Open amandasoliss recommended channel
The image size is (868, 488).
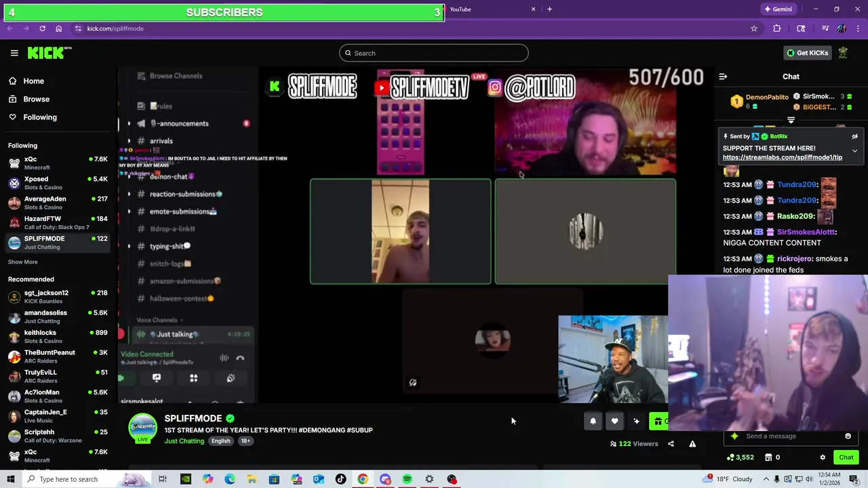pyautogui.click(x=58, y=317)
